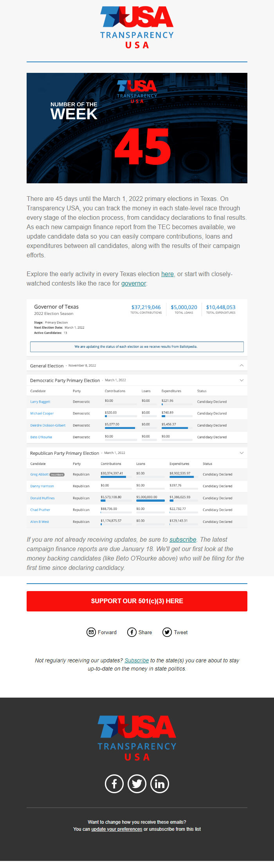274x868 pixels.
Task: Click the General Election section title
Action: 47,365
